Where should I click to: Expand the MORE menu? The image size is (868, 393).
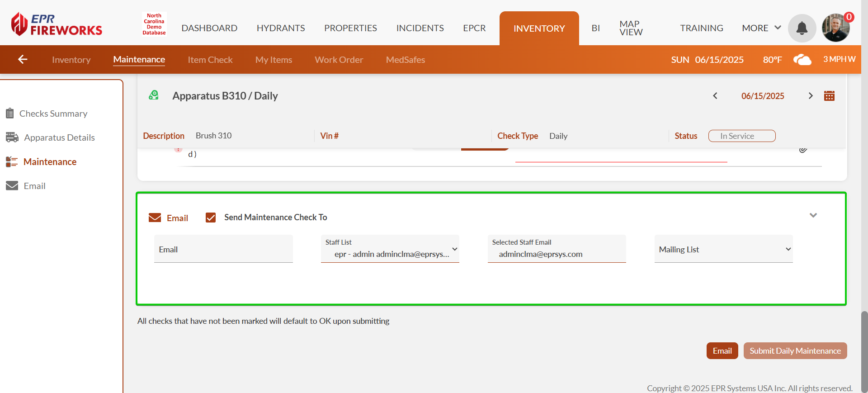click(x=761, y=28)
